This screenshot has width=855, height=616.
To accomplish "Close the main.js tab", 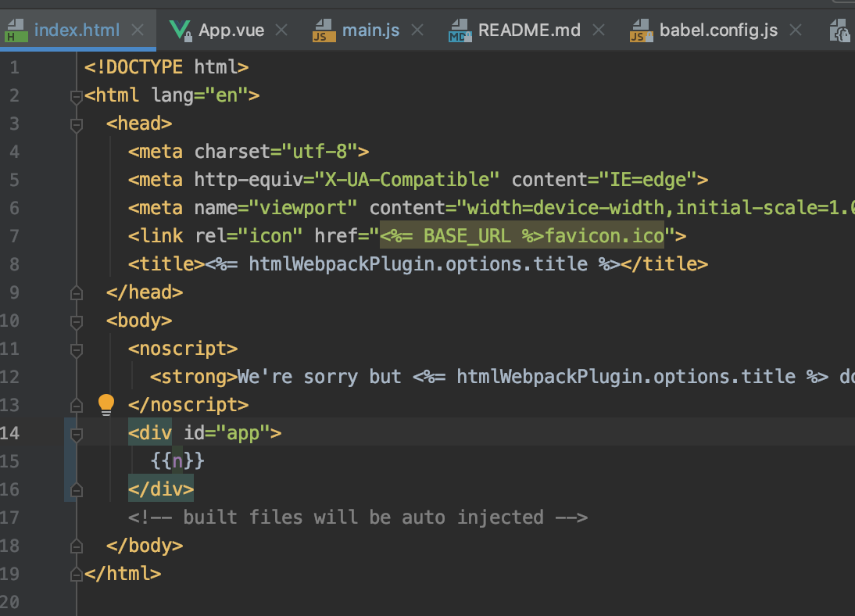I will tap(417, 30).
